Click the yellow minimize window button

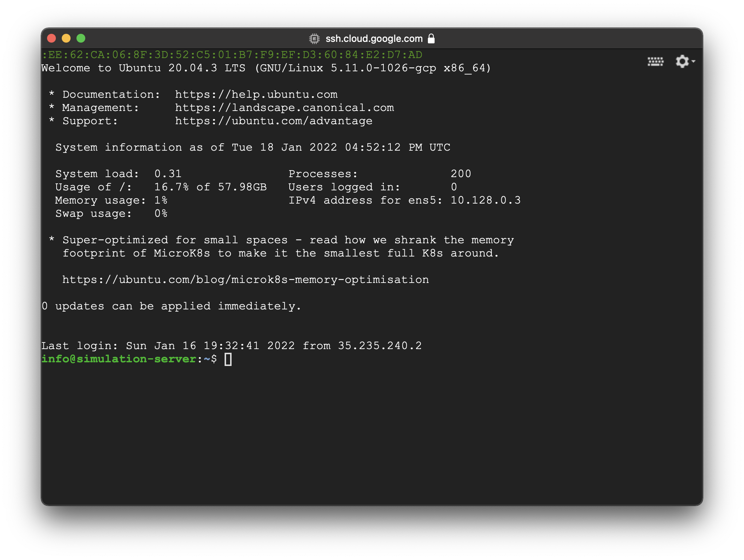(x=66, y=38)
